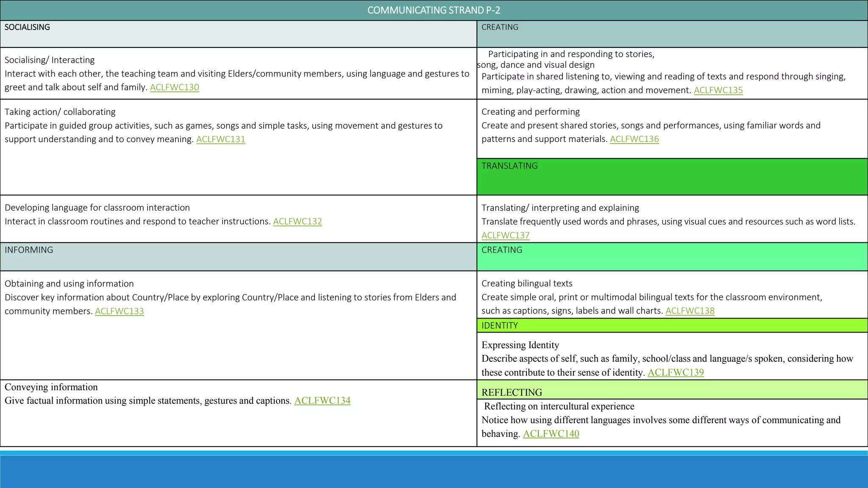Click the ACLFWC139 hyperlink
This screenshot has width=868, height=488.
pos(676,373)
